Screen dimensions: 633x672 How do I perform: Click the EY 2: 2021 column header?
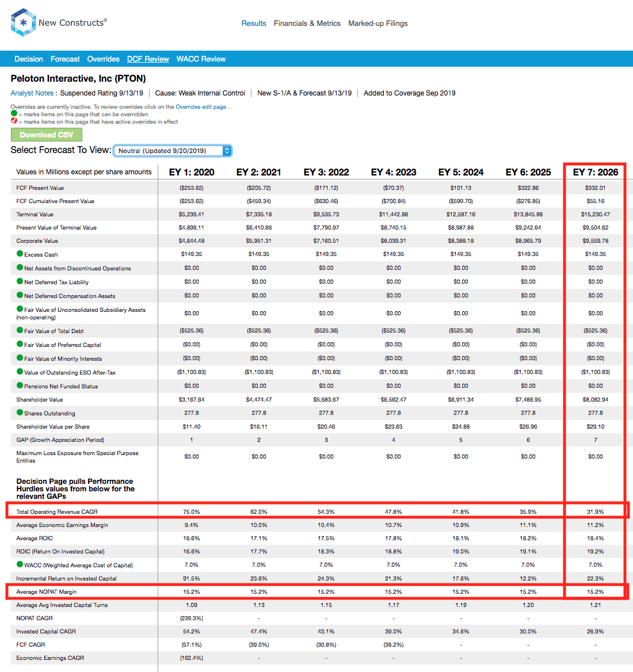(259, 172)
